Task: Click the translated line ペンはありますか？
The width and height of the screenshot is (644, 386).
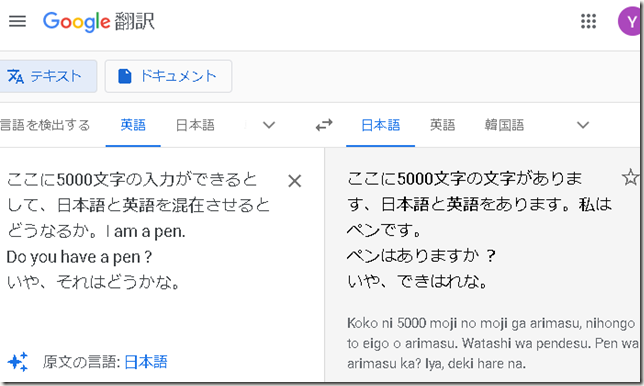Action: click(422, 256)
